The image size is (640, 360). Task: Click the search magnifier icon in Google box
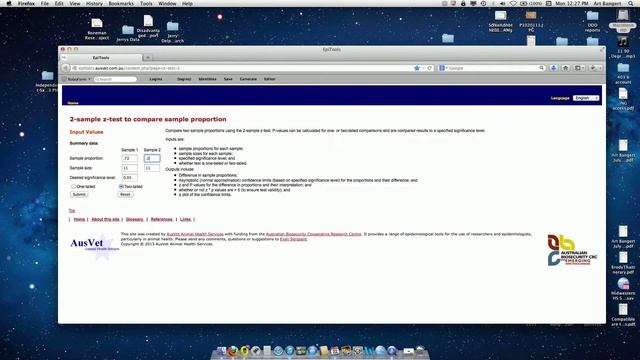pyautogui.click(x=542, y=68)
